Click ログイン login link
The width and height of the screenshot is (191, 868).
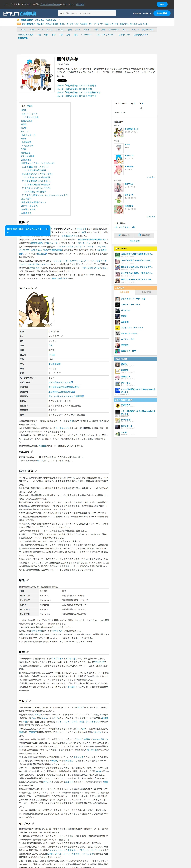point(147,13)
